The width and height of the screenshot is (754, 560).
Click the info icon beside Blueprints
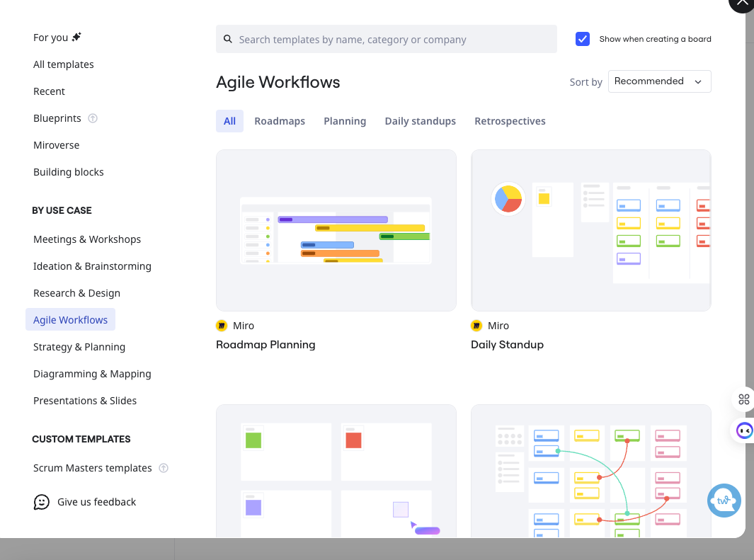(93, 118)
